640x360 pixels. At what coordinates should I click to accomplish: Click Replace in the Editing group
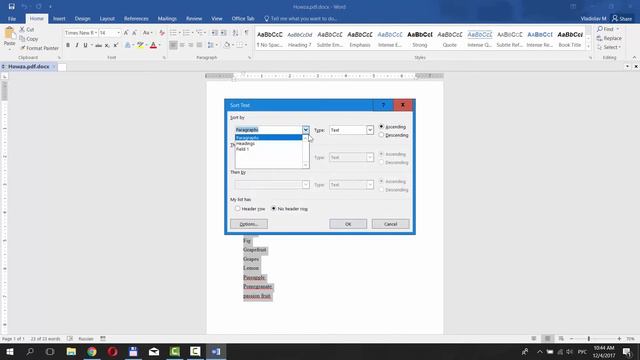pyautogui.click(x=609, y=38)
